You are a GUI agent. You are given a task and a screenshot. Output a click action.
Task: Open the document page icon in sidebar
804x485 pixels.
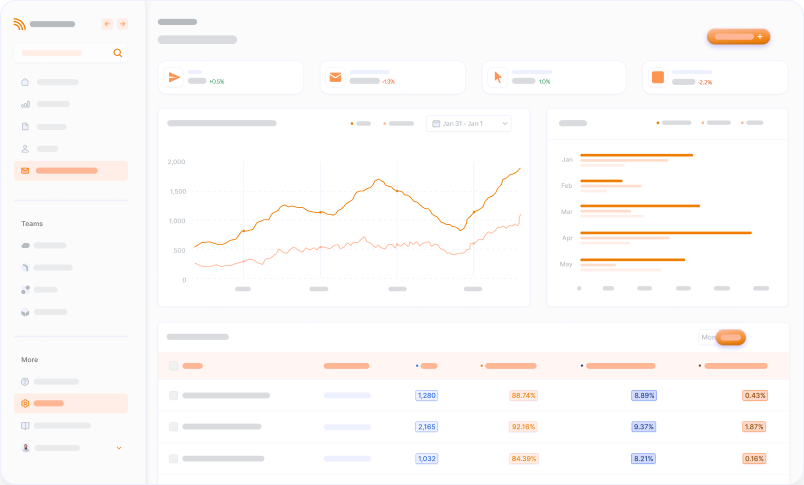coord(25,127)
